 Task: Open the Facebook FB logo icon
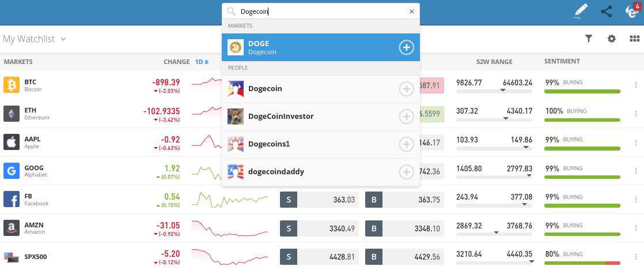pyautogui.click(x=12, y=199)
